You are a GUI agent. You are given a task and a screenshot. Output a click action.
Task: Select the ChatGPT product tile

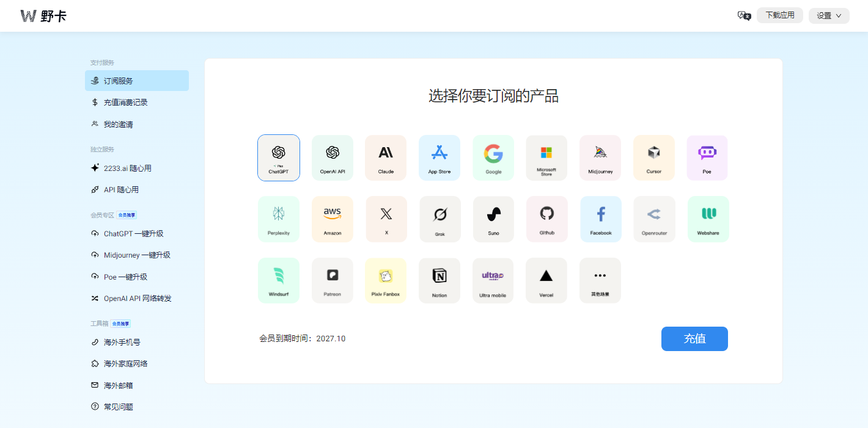(279, 158)
